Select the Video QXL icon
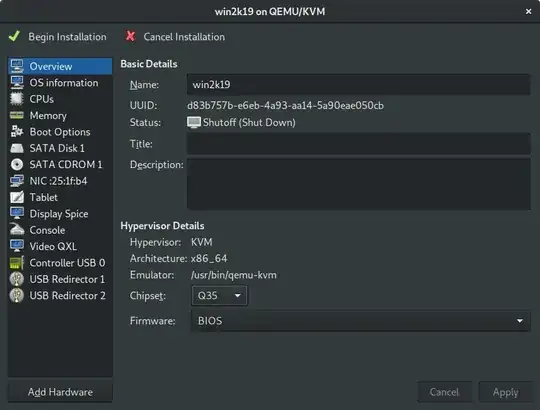The width and height of the screenshot is (540, 410). coord(17,246)
